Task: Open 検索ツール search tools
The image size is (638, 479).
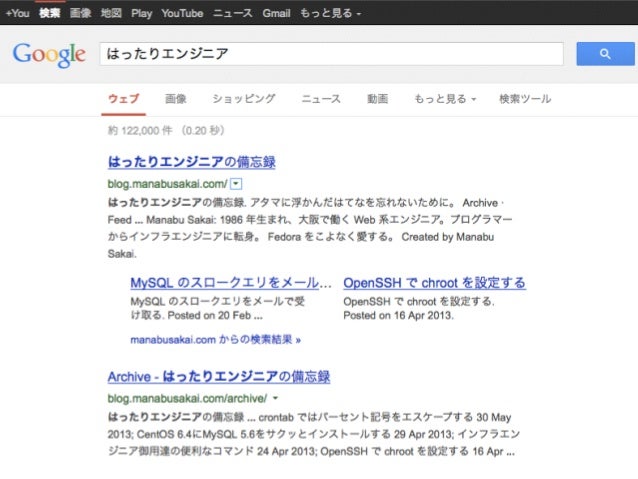Action: [x=525, y=99]
